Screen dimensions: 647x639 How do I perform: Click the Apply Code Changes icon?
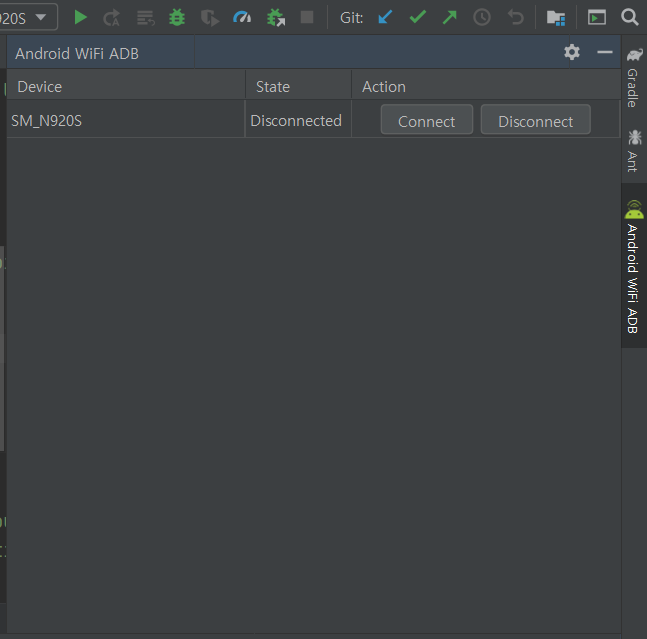click(145, 18)
